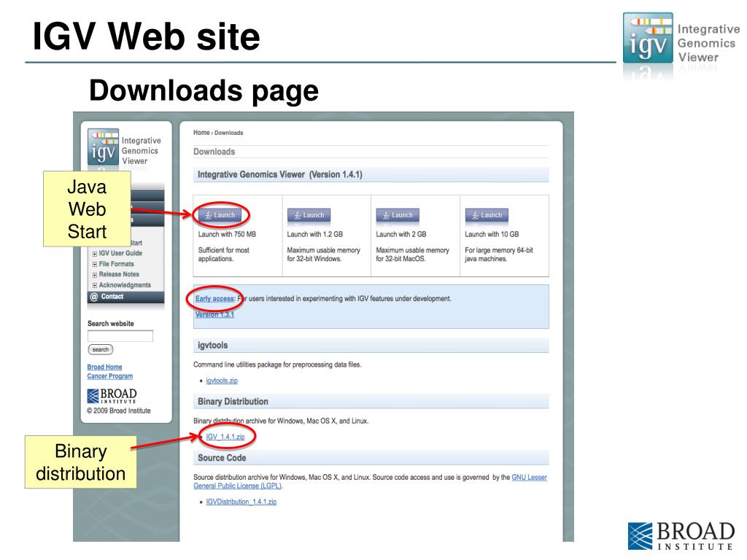Expand the IGV User Guide tree item
The image size is (747, 560).
coord(94,254)
